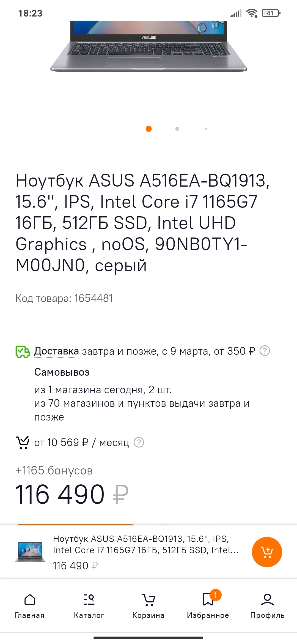Open the Самовывоз pickup link
The image size is (297, 644).
coord(62,372)
